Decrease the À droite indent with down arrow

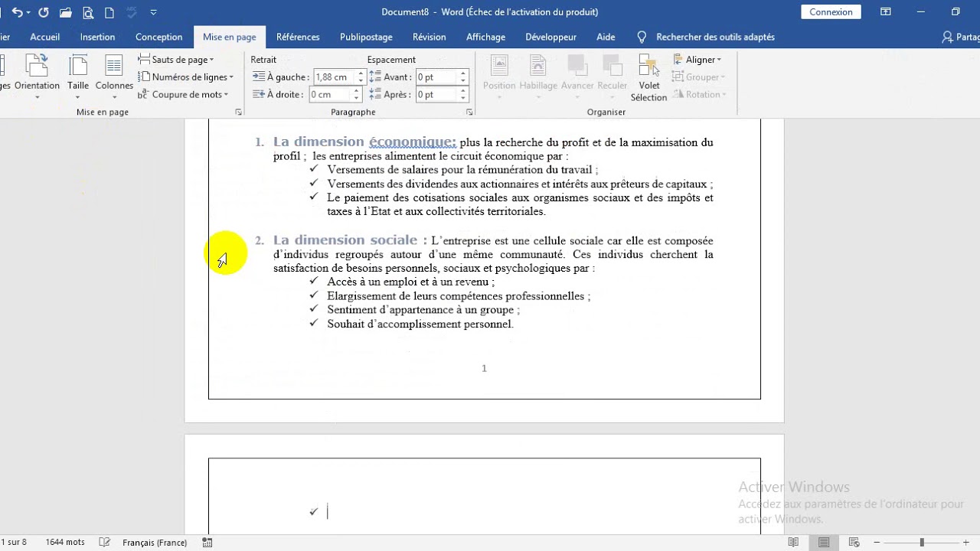click(356, 98)
